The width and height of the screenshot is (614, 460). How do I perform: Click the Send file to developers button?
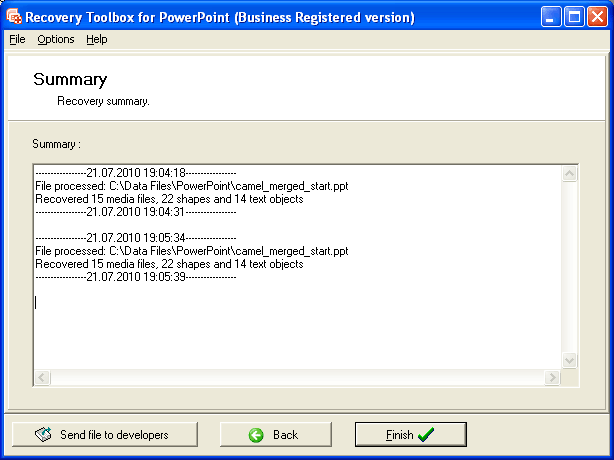(x=105, y=435)
